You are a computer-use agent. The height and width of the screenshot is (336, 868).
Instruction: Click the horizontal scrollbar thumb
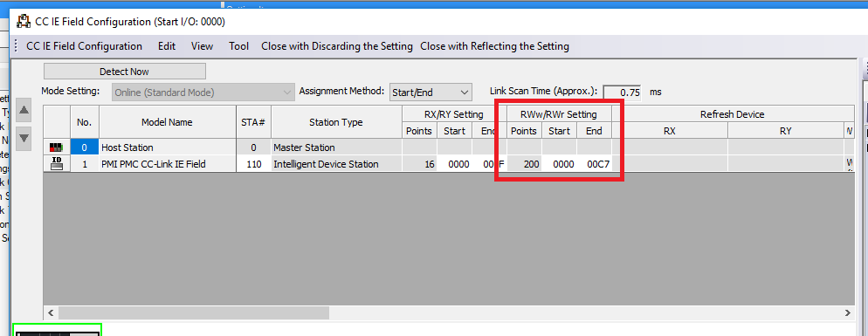(193, 312)
